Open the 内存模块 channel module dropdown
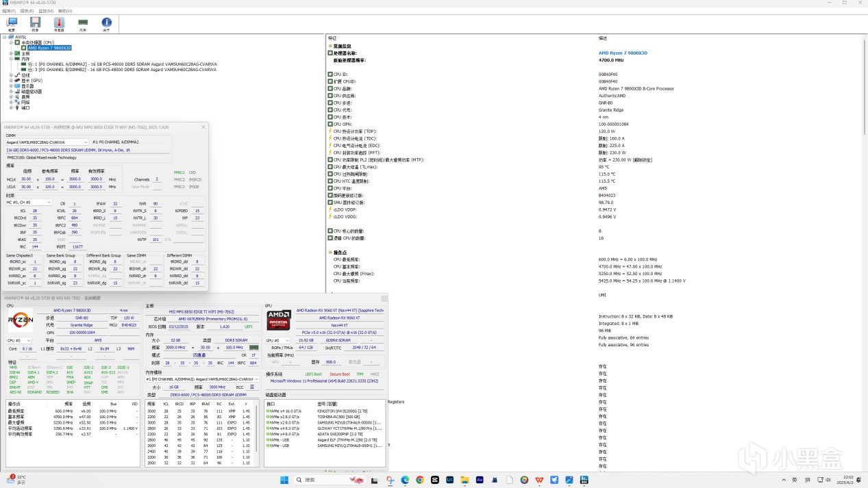 (203, 378)
